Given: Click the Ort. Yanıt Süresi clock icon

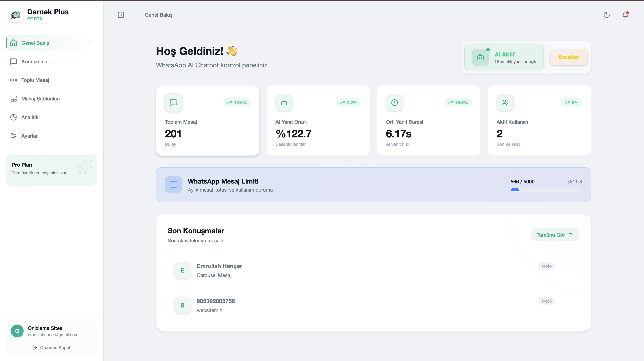Looking at the screenshot, I should [x=394, y=103].
